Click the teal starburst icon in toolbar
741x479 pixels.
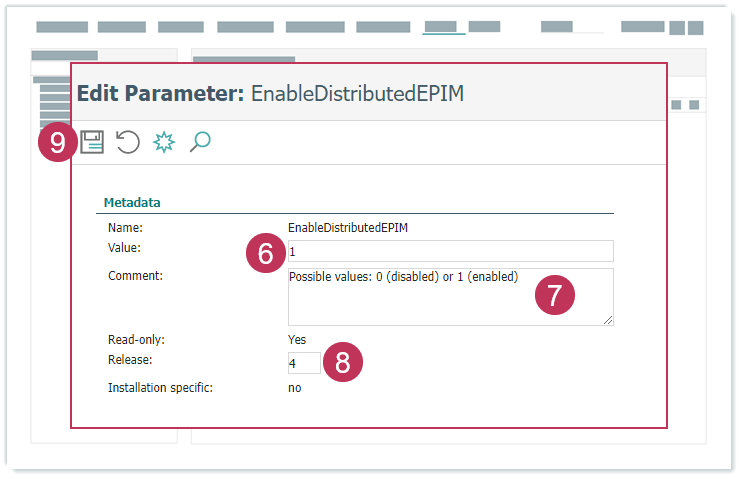click(163, 142)
